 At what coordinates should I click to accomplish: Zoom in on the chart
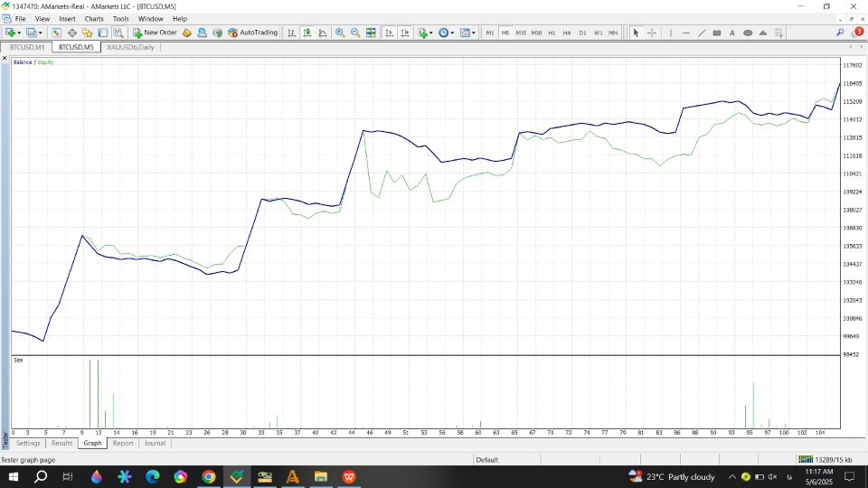(340, 33)
